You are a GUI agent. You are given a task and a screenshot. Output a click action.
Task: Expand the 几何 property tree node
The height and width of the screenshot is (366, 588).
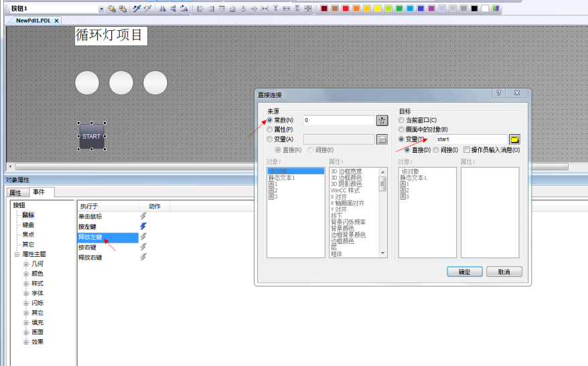coord(26,264)
